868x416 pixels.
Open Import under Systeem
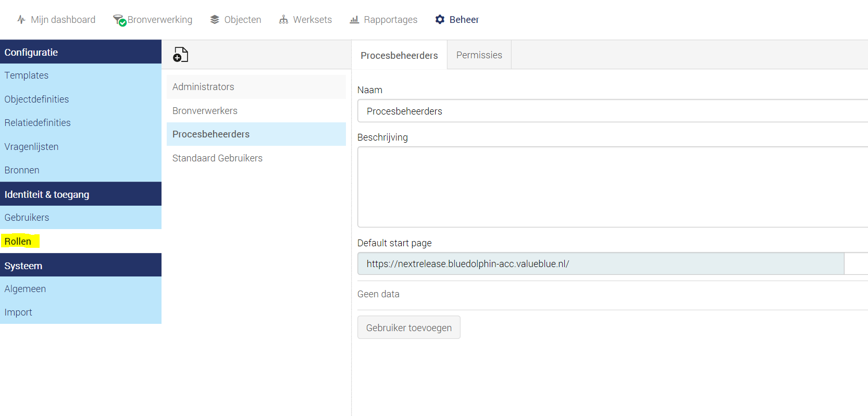81,312
